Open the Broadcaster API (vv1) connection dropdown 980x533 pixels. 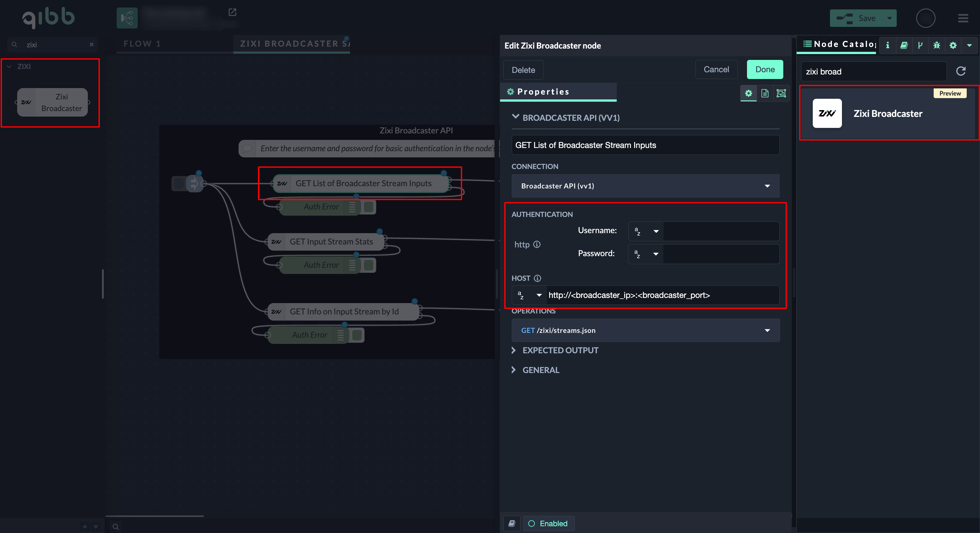645,186
